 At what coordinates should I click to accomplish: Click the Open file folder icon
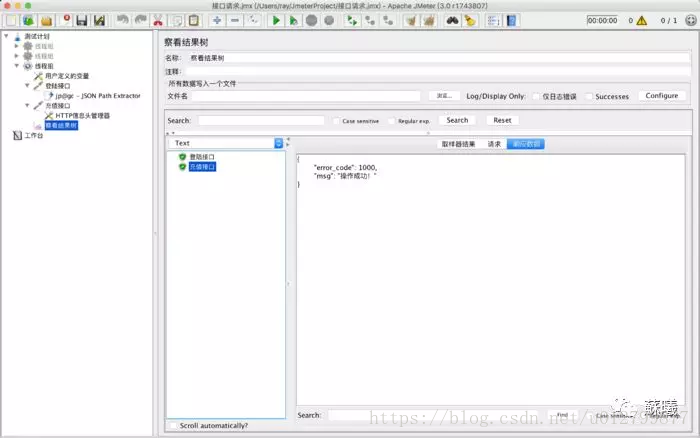[46, 21]
